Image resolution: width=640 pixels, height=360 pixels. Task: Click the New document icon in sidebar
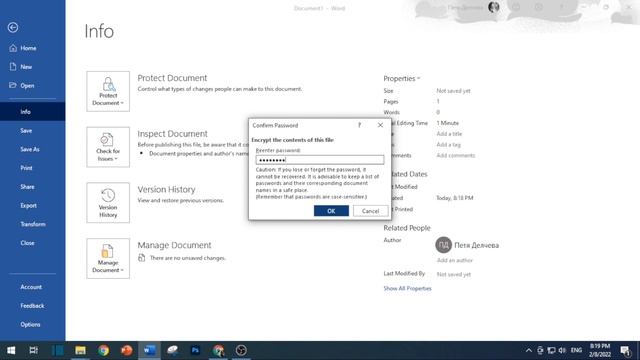point(13,67)
